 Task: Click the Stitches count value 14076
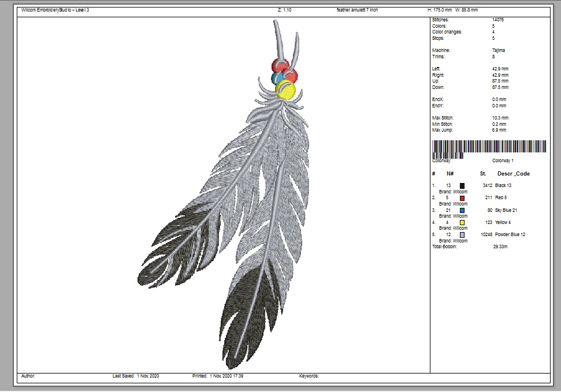coord(498,20)
